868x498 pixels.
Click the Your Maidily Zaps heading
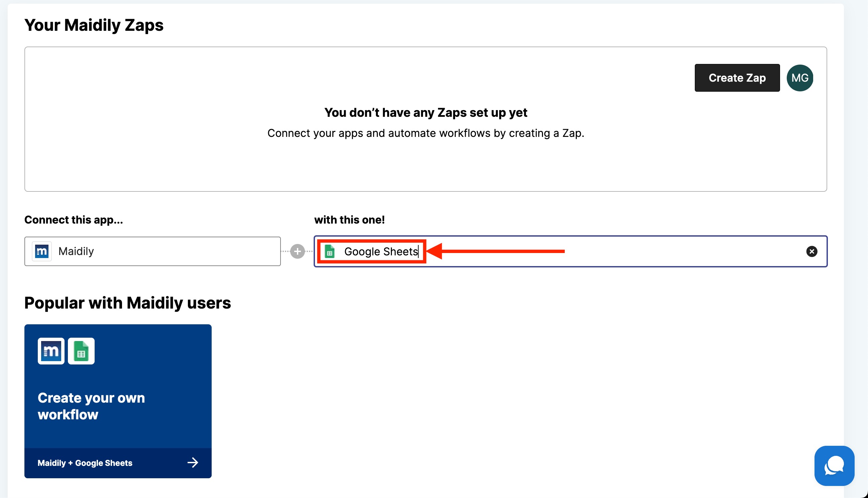point(94,25)
